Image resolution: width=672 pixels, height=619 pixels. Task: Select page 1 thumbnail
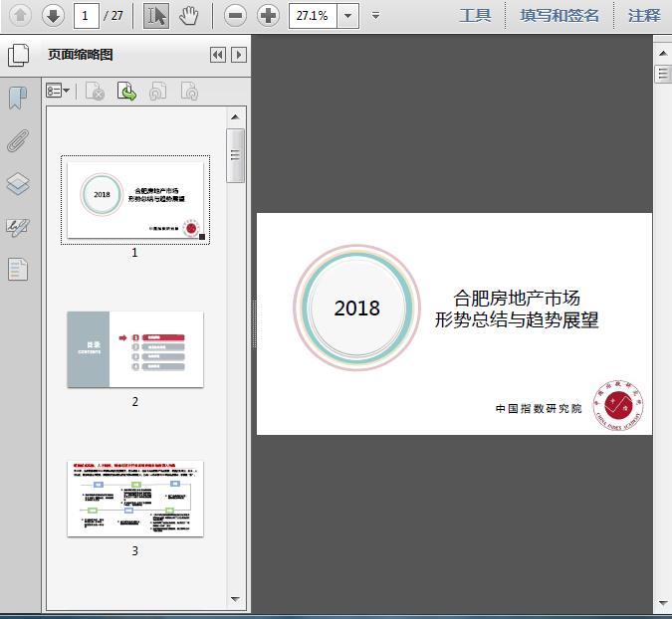tap(135, 200)
